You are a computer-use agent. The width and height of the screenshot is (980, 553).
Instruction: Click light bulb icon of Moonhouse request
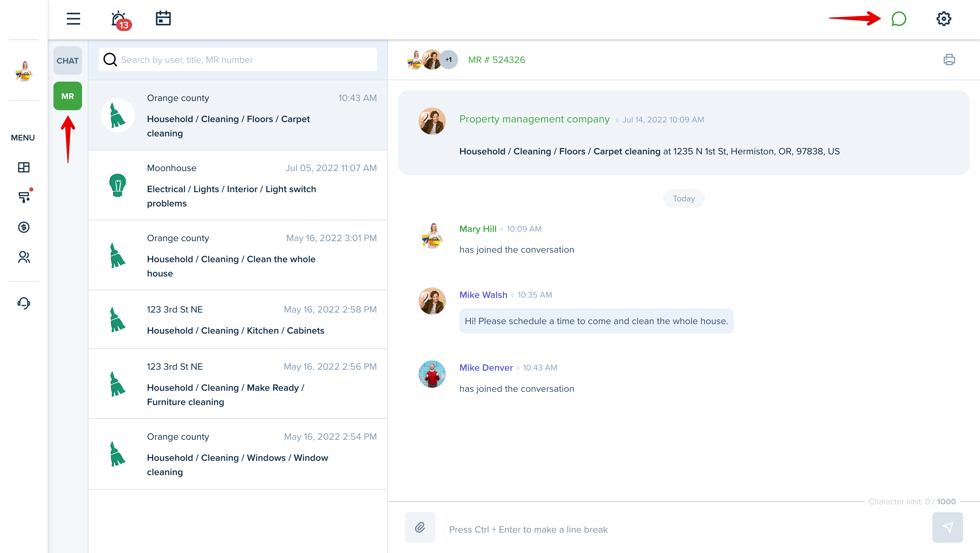tap(117, 185)
